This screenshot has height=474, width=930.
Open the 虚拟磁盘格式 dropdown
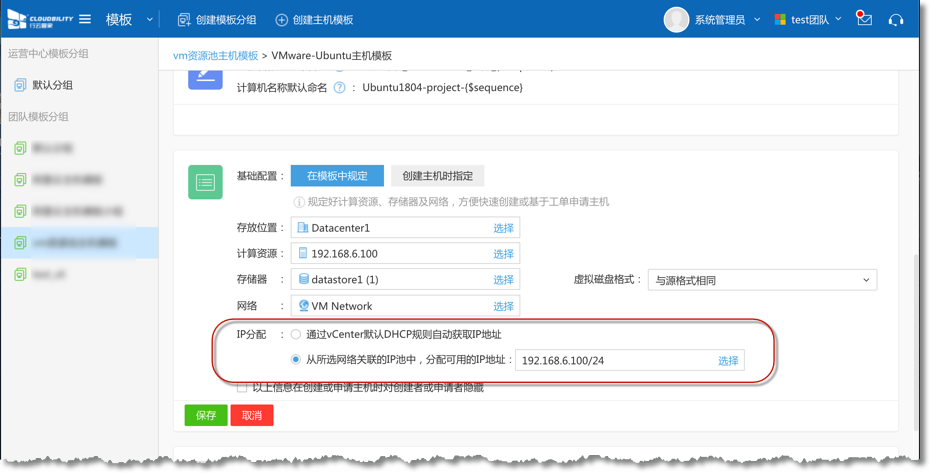(x=762, y=281)
